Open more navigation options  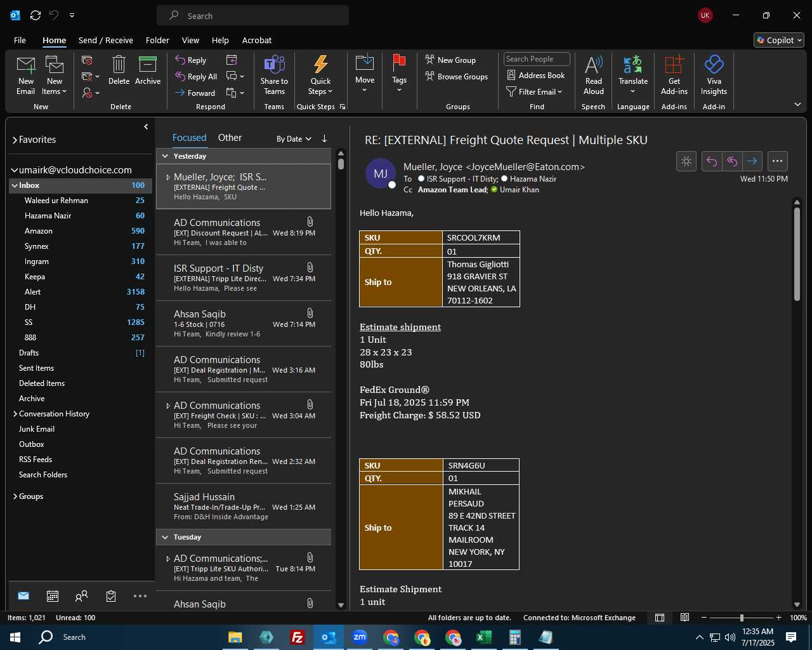[x=140, y=595]
